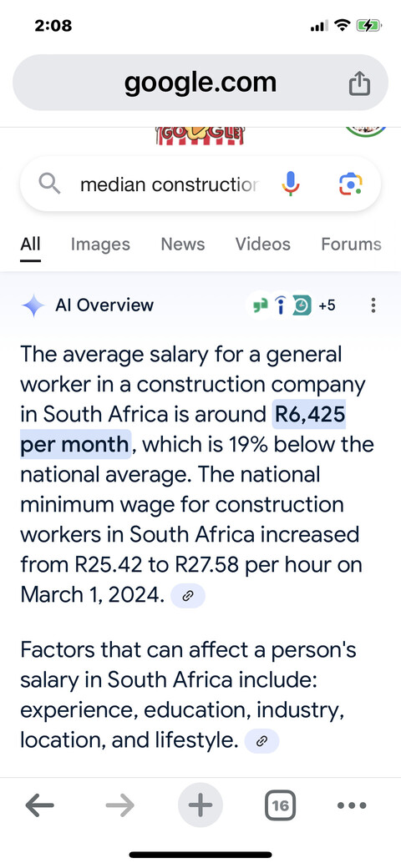
Task: Switch to the Forums tab
Action: point(351,244)
